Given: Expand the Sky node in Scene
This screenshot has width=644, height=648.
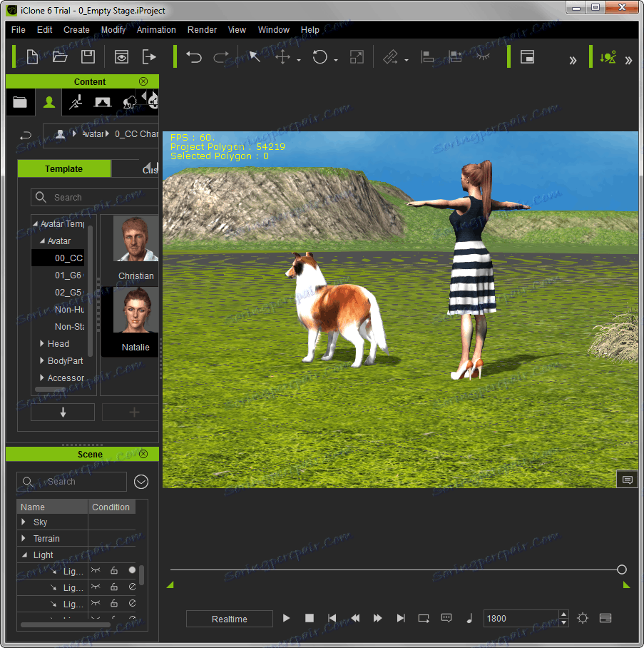Looking at the screenshot, I should point(24,522).
